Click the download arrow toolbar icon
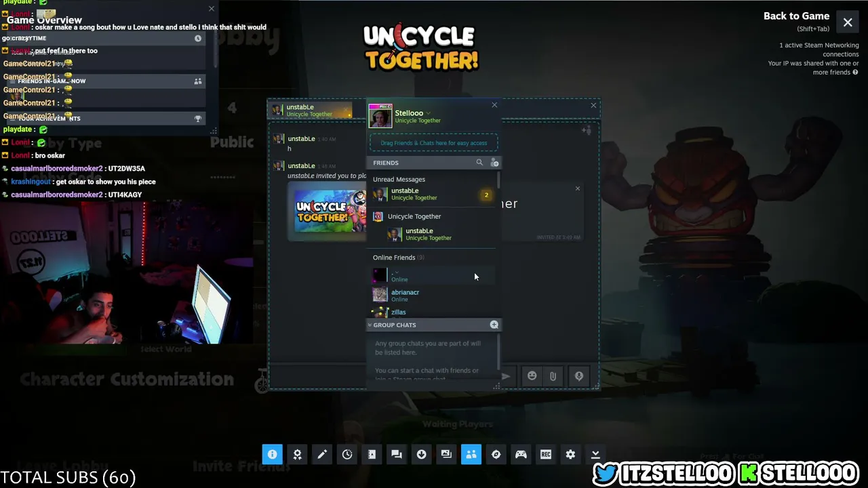Image resolution: width=868 pixels, height=488 pixels. point(421,454)
